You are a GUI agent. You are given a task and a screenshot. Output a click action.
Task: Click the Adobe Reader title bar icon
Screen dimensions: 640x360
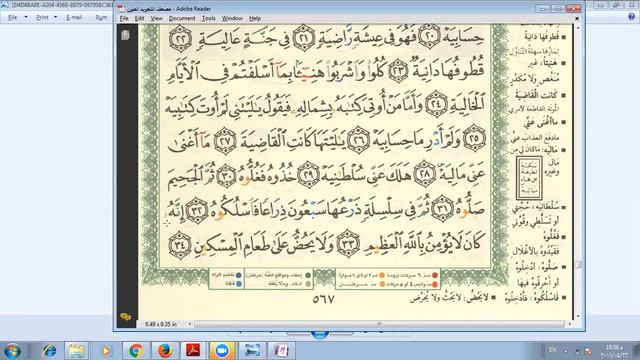click(x=121, y=9)
